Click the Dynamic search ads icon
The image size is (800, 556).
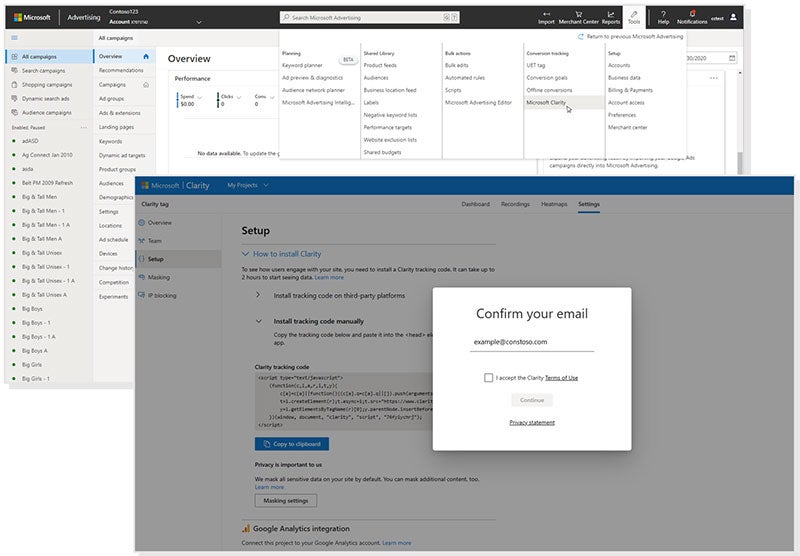(14, 98)
